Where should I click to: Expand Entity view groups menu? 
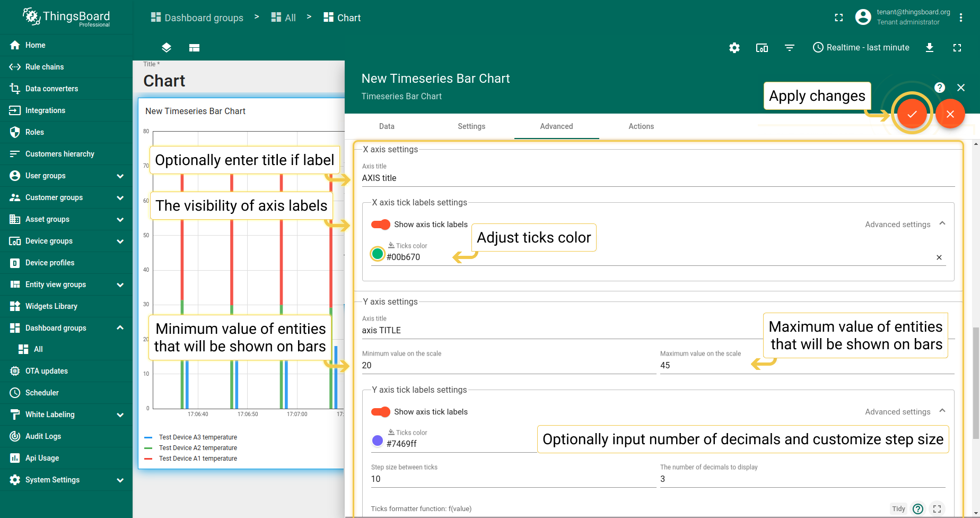[x=120, y=284]
